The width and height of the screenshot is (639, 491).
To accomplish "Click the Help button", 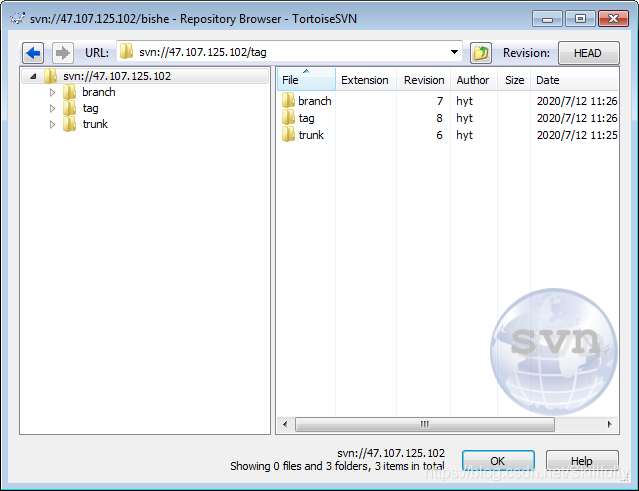I will click(582, 461).
